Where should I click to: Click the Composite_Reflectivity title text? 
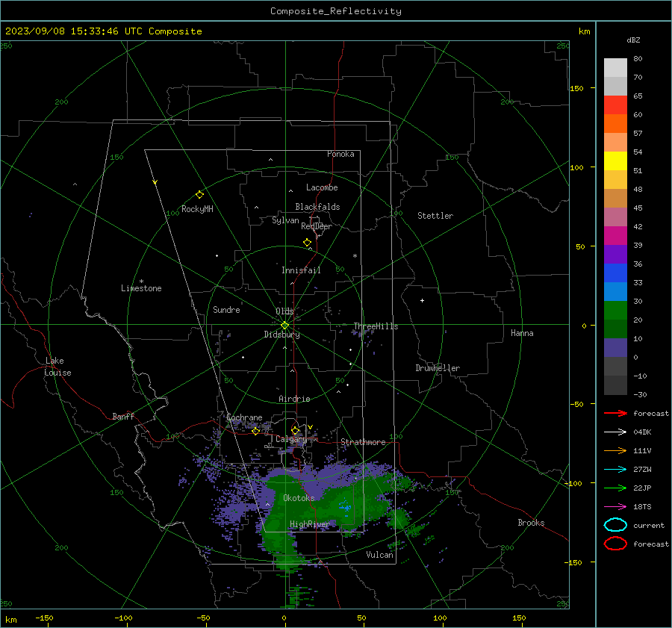click(x=336, y=11)
